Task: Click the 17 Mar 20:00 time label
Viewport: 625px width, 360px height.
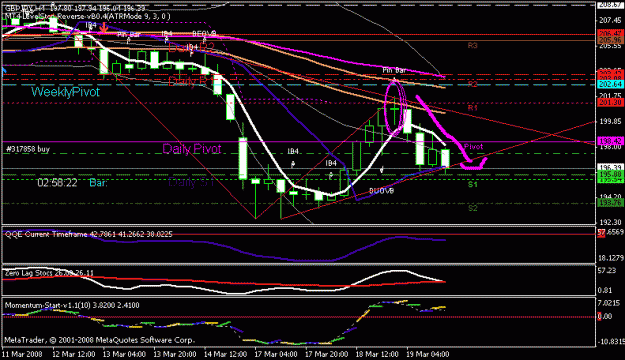Action: (x=326, y=354)
